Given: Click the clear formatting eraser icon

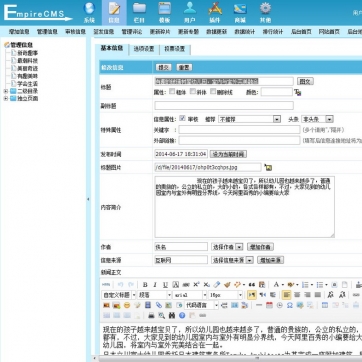Looking at the screenshot, I should click(217, 285).
